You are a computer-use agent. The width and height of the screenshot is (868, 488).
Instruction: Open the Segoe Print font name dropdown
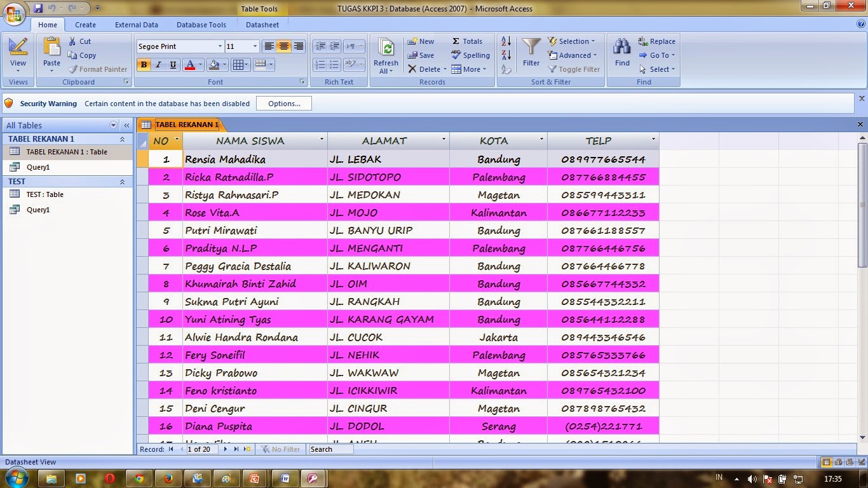220,46
